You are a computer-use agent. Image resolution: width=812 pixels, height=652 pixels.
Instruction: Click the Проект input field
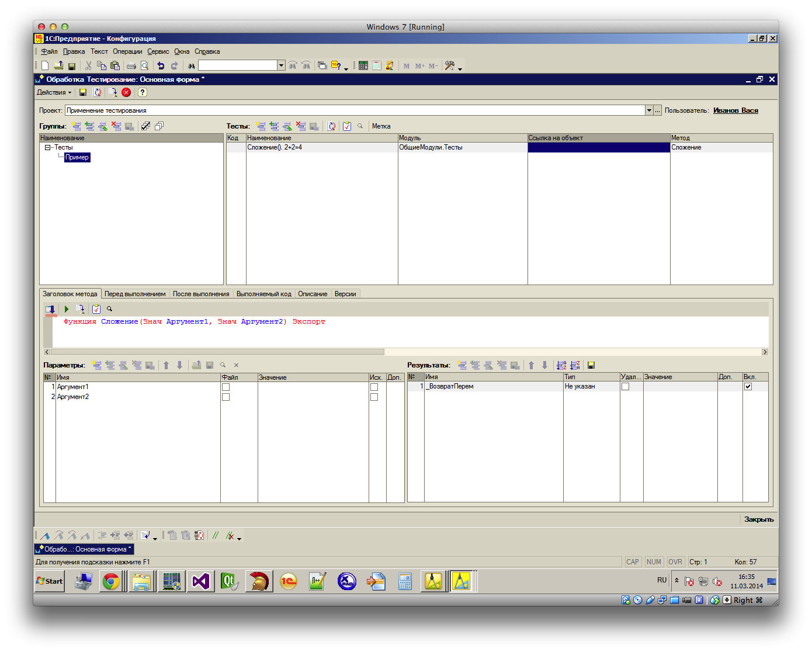point(355,110)
